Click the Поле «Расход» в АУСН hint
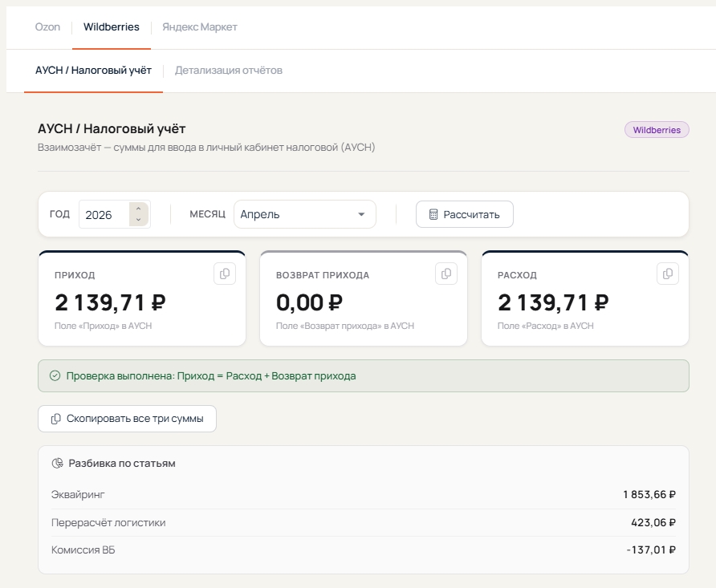The image size is (716, 588). tap(546, 326)
